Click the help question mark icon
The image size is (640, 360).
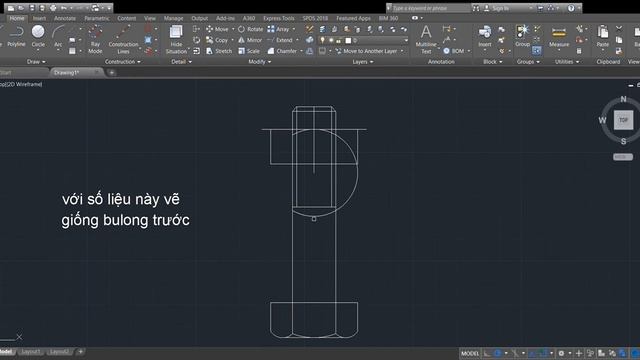tap(571, 8)
